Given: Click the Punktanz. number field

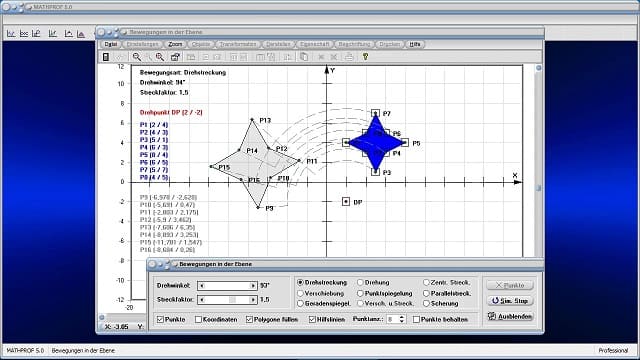Looking at the screenshot, I should pos(392,320).
